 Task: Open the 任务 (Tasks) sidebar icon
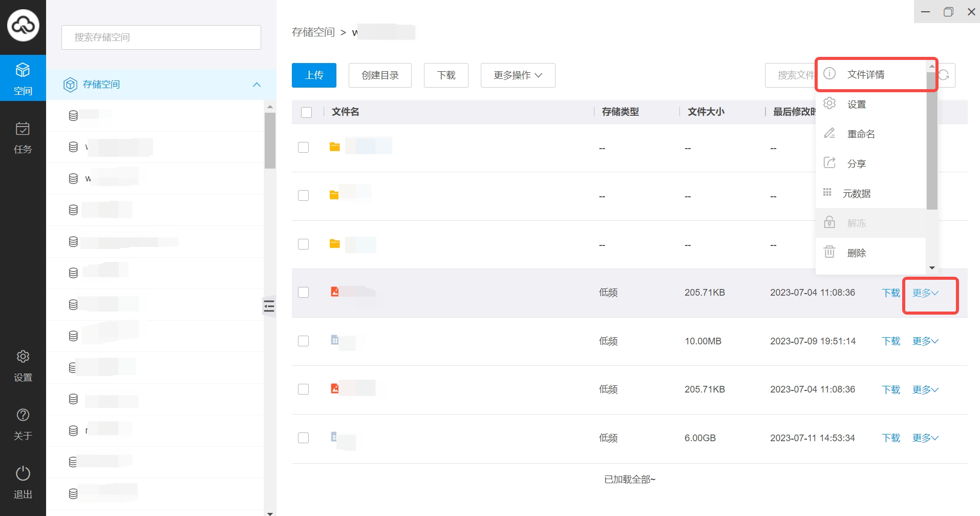coord(23,137)
